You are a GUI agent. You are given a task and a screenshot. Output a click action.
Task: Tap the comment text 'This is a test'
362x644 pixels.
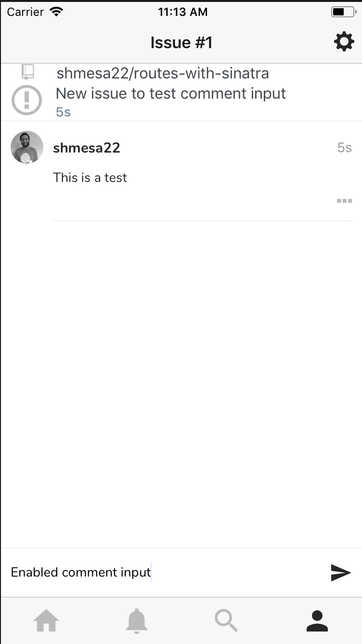[90, 178]
